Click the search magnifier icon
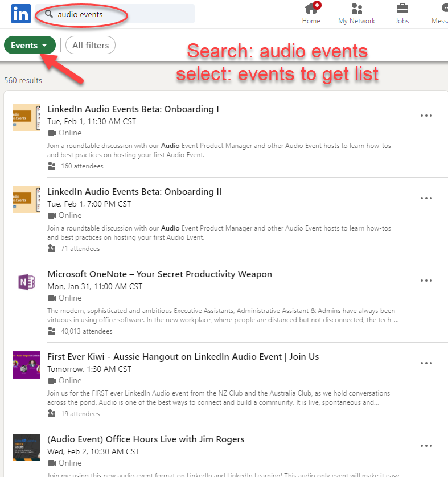The width and height of the screenshot is (448, 477). [48, 14]
